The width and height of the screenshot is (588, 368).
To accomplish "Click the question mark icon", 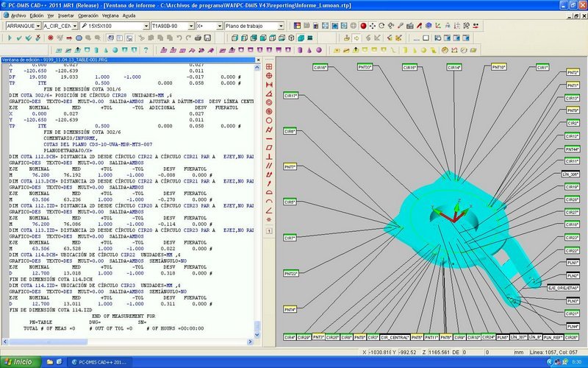I will (x=146, y=50).
